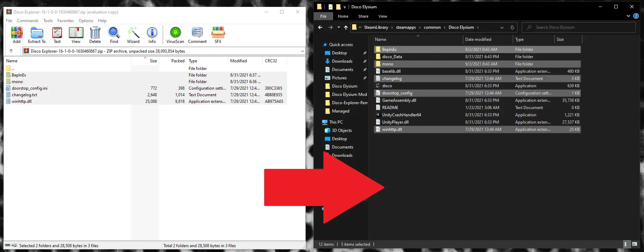Open 3D Objects under This PC
Screen dimensions: 644x252
click(x=342, y=130)
